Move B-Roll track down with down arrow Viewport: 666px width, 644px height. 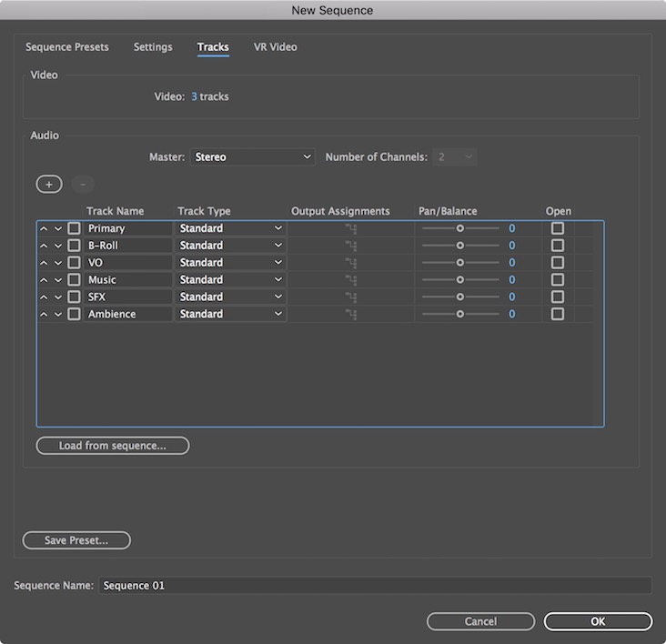(x=58, y=246)
